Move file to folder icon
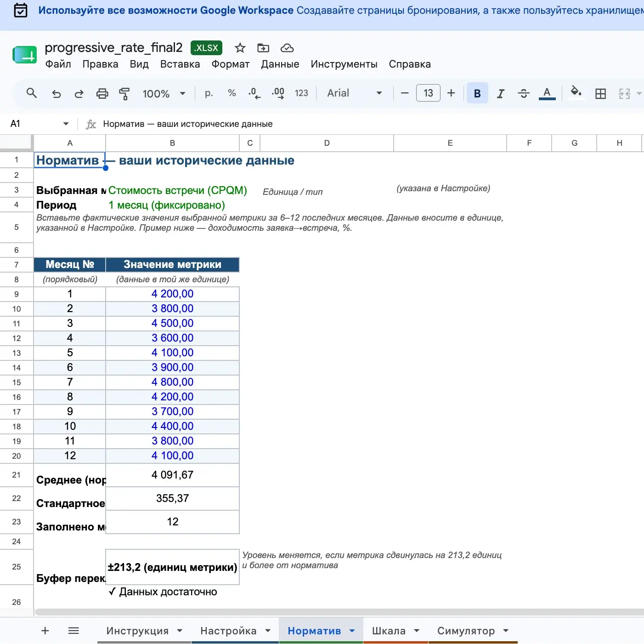The height and width of the screenshot is (644, 644). click(263, 48)
